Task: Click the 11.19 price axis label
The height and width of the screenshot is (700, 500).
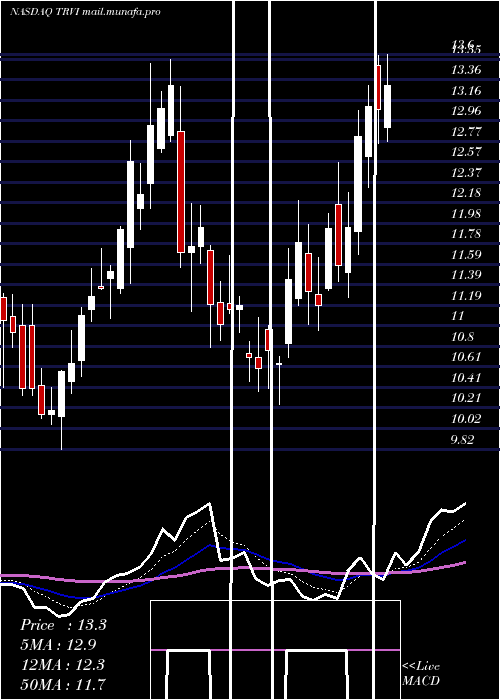Action: (x=466, y=295)
